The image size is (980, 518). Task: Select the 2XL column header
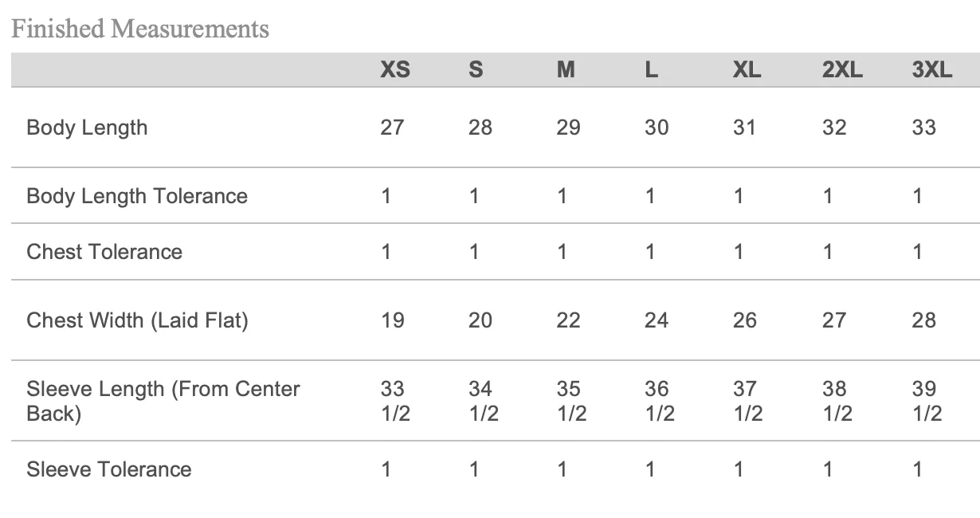[842, 70]
